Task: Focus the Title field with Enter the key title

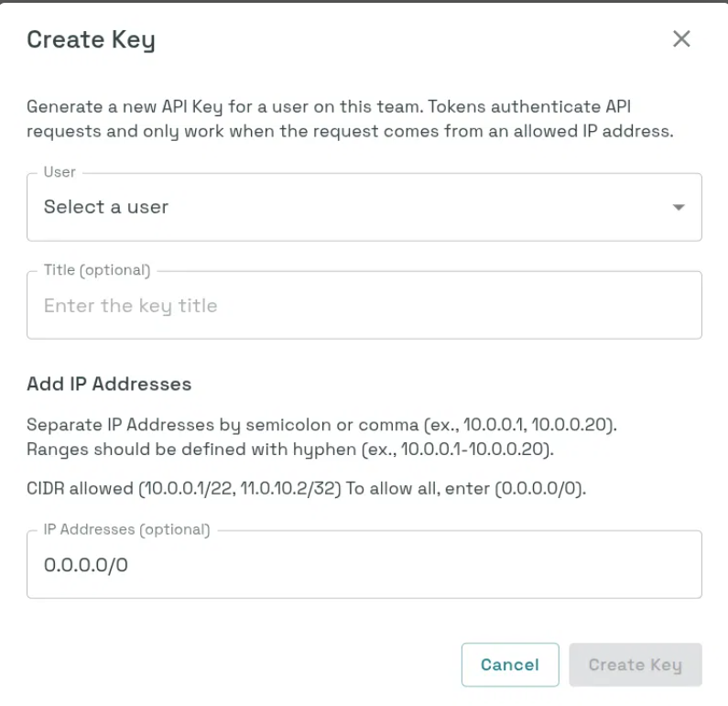Action: point(364,305)
